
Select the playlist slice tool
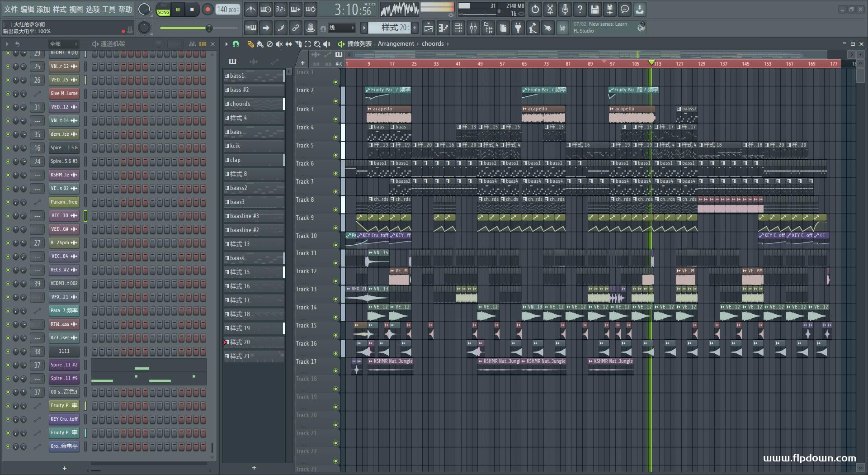coord(298,44)
